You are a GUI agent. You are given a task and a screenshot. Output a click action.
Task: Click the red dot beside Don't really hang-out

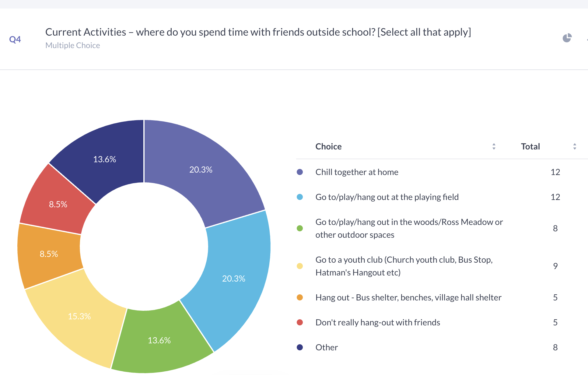[300, 322]
